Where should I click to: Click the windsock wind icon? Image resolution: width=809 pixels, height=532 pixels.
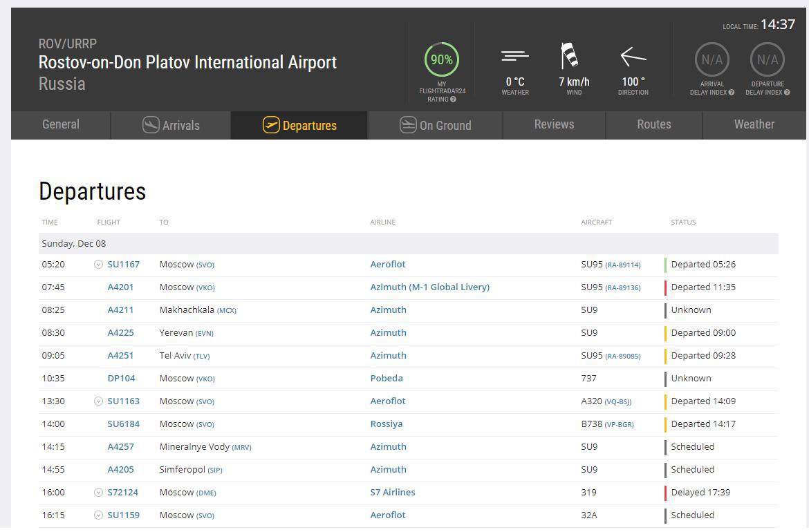pos(569,56)
